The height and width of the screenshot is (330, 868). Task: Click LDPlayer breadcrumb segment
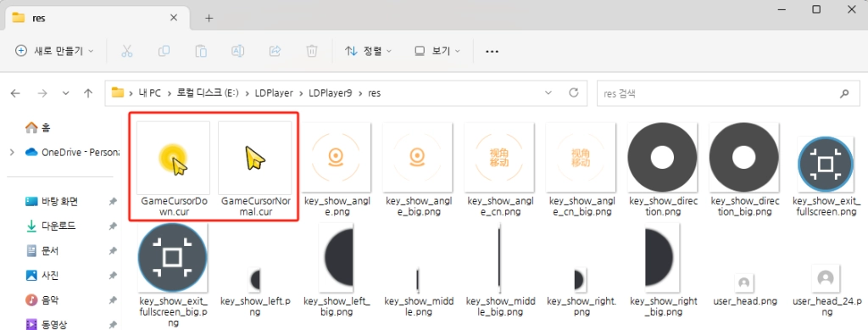(274, 93)
